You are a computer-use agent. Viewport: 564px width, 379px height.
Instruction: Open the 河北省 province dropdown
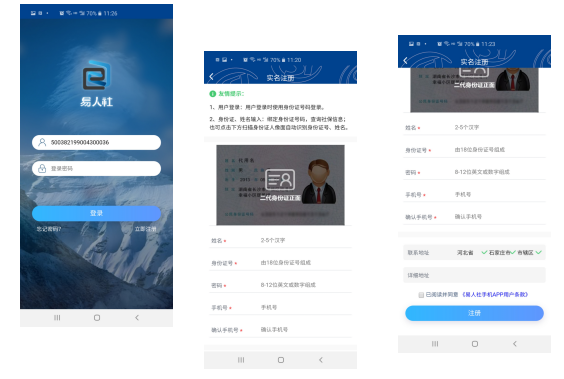[x=472, y=253]
